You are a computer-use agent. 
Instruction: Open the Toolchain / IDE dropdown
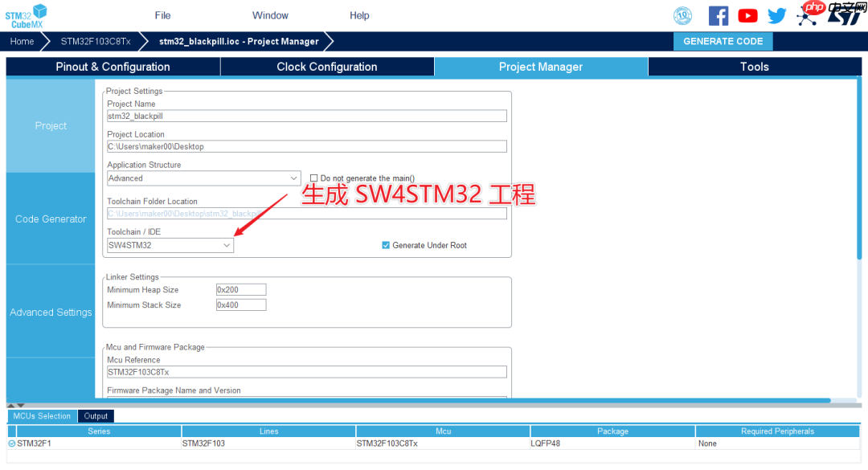[x=170, y=245]
